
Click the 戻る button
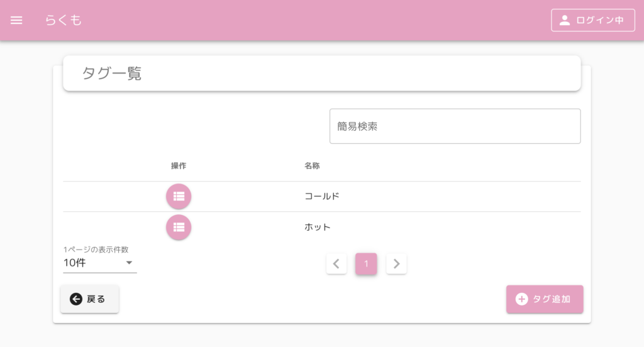(89, 299)
